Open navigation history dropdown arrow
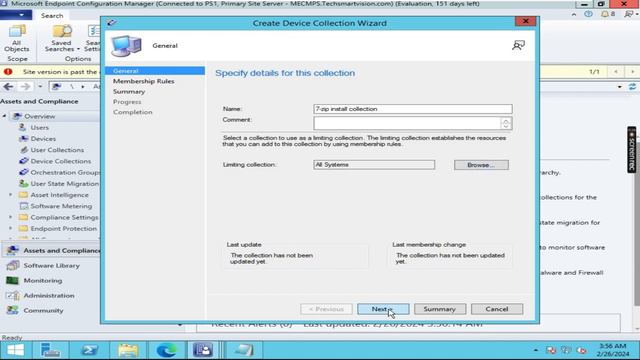640x360 pixels. point(40,87)
